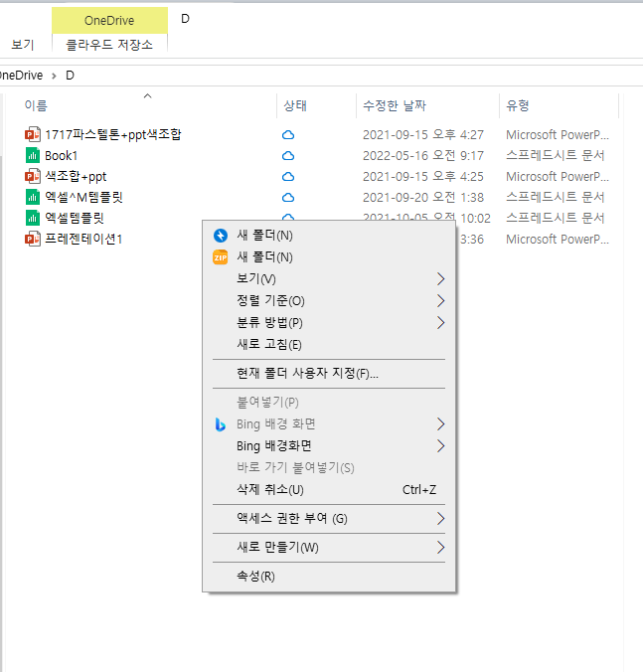Click breadcrumb chevron between OneDrive and D

tap(54, 76)
